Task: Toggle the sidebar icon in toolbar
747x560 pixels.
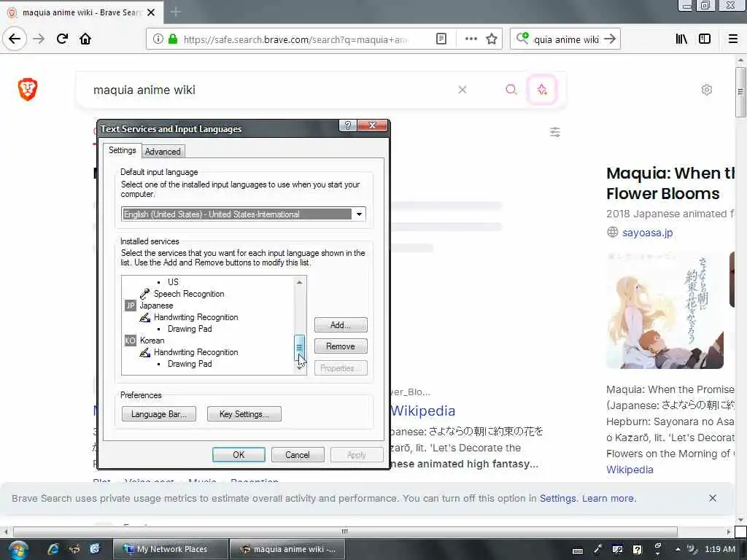Action: point(705,39)
